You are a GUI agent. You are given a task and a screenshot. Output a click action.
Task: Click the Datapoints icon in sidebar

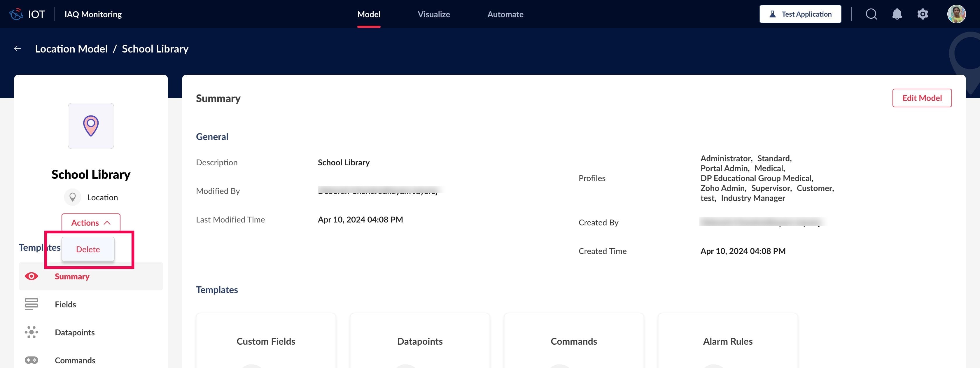(x=31, y=332)
